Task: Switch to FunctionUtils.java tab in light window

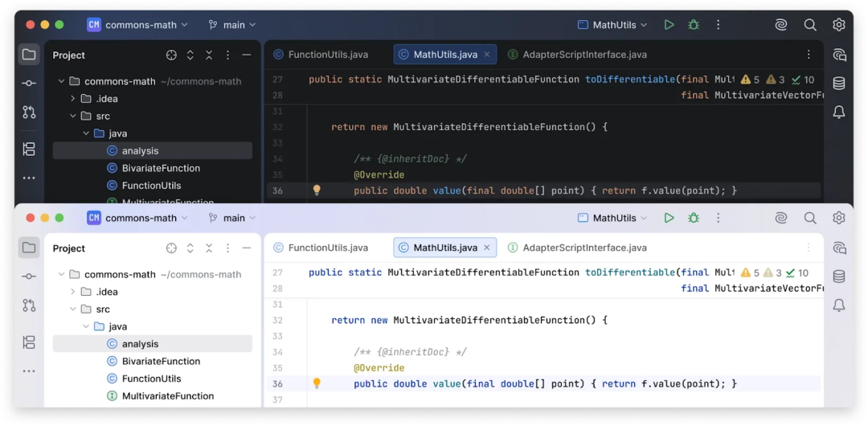Action: (321, 248)
